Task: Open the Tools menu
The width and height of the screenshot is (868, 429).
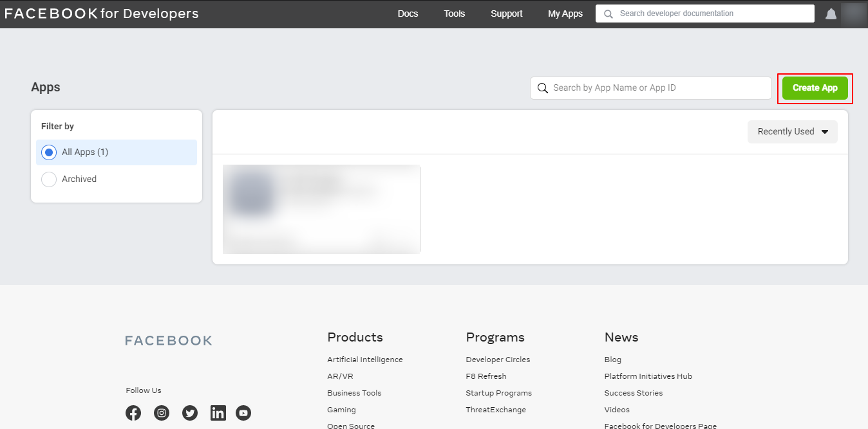Action: coord(455,14)
